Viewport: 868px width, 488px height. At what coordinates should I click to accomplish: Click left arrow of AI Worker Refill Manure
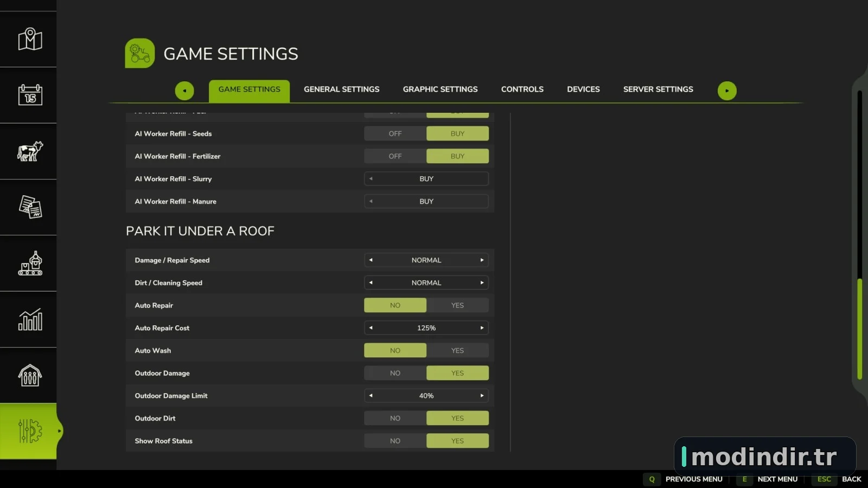[371, 201]
